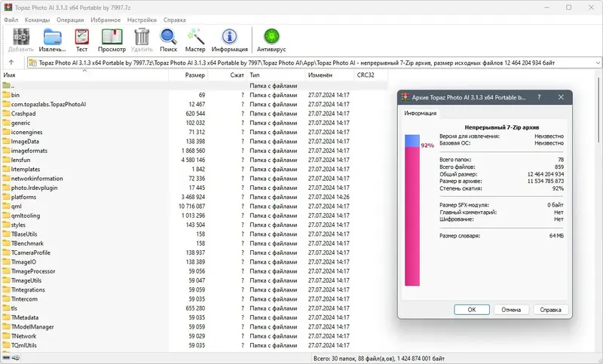Click the dialog help question mark
603x364 pixels.
[x=539, y=97]
